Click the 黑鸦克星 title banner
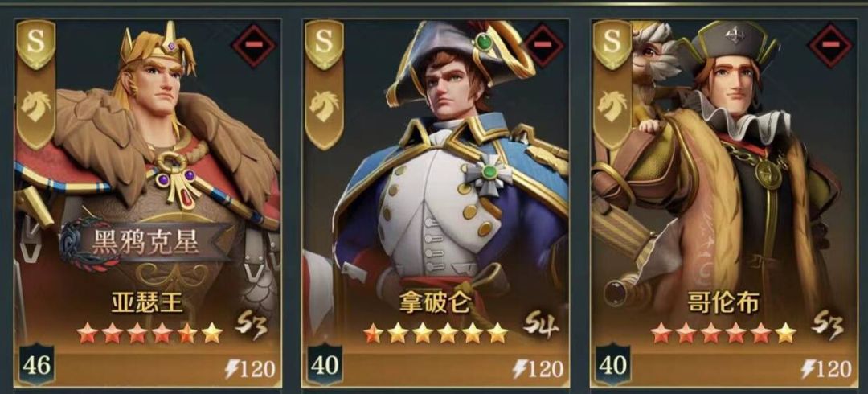Screen dimensions: 868x394 coord(145,242)
